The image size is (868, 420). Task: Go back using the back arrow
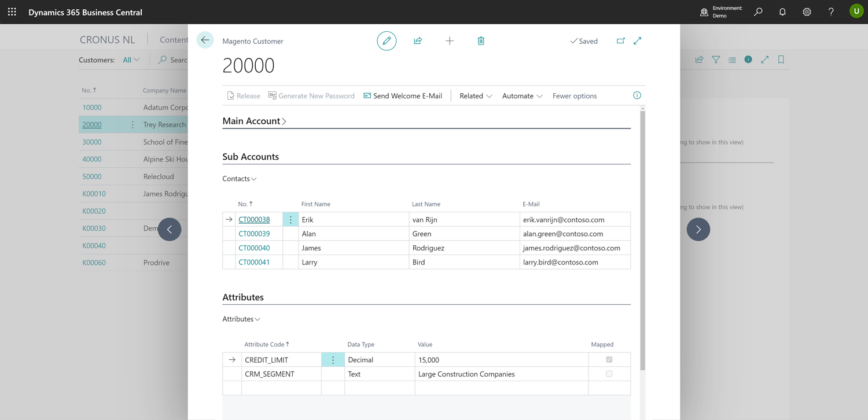pos(205,40)
